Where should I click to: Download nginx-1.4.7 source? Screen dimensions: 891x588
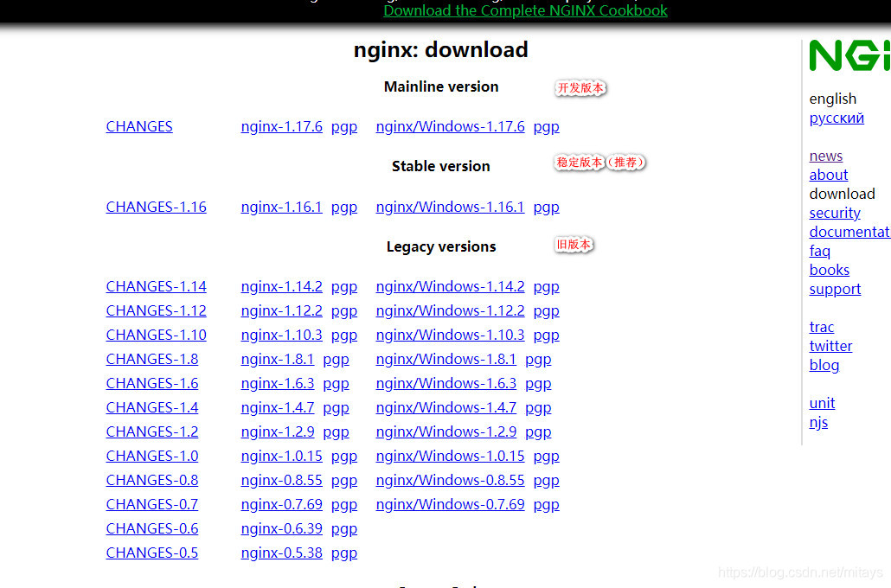[x=278, y=407]
